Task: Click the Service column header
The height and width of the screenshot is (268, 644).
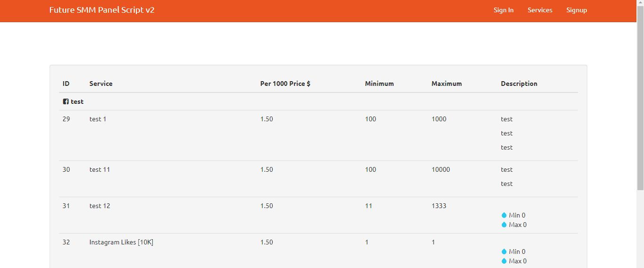Action: click(x=101, y=84)
